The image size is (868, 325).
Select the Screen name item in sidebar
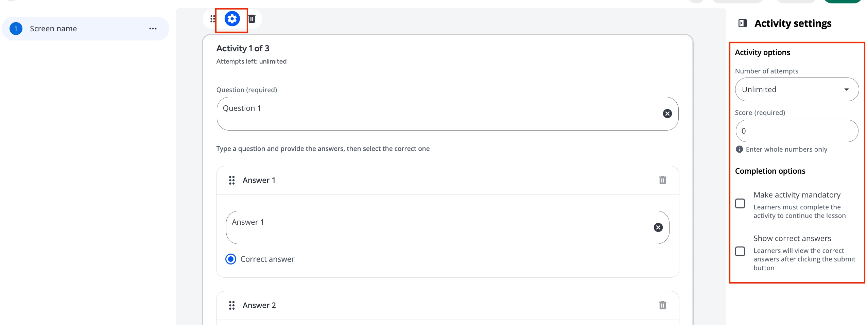[x=53, y=29]
